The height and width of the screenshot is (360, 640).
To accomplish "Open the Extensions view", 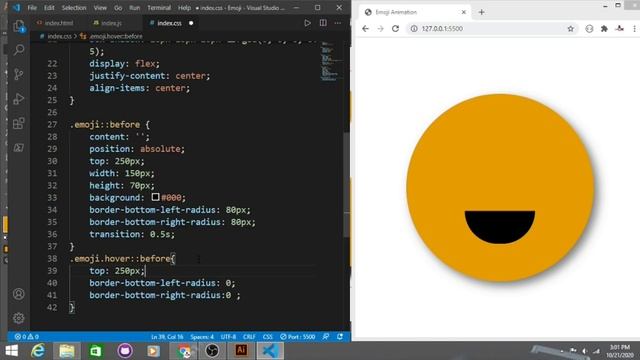I will [19, 123].
